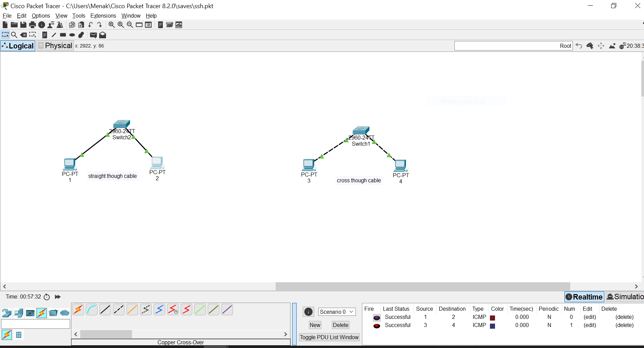This screenshot has width=644, height=348.
Task: Open the Extensions menu
Action: pyautogui.click(x=103, y=16)
